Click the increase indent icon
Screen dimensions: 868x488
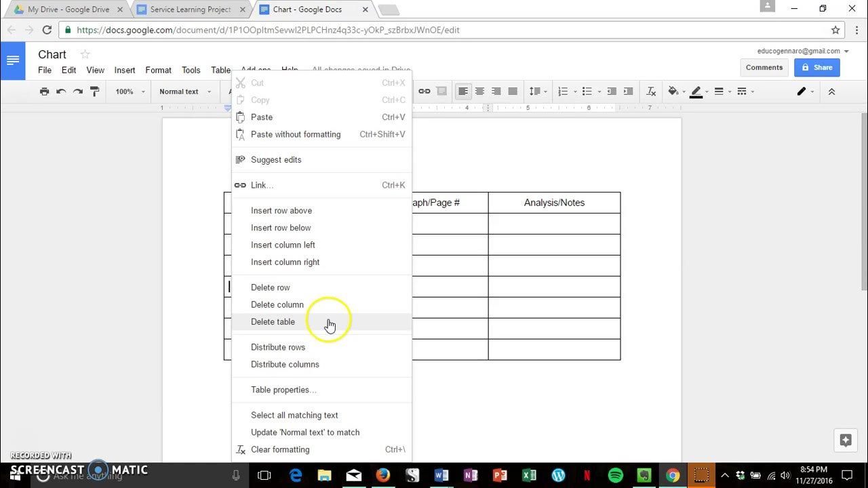pos(629,91)
